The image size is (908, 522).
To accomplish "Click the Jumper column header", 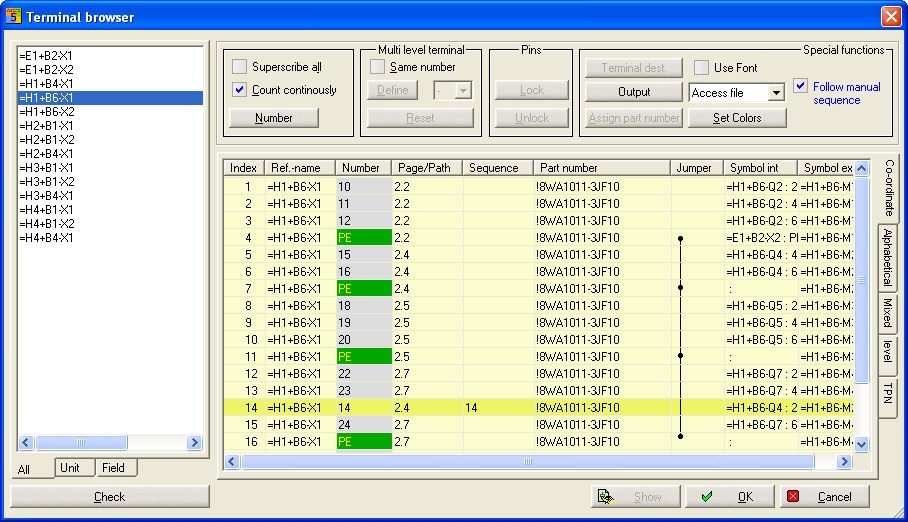I will coord(697,168).
